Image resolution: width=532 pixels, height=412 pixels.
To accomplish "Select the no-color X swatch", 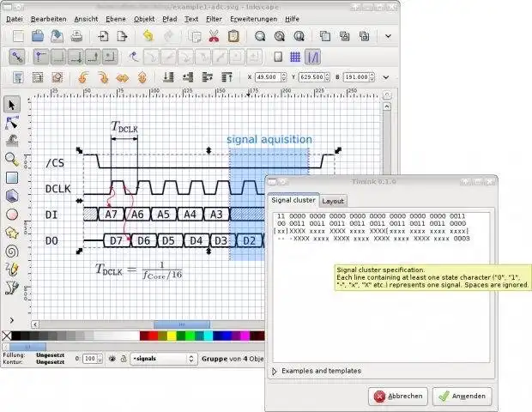I will pos(7,336).
